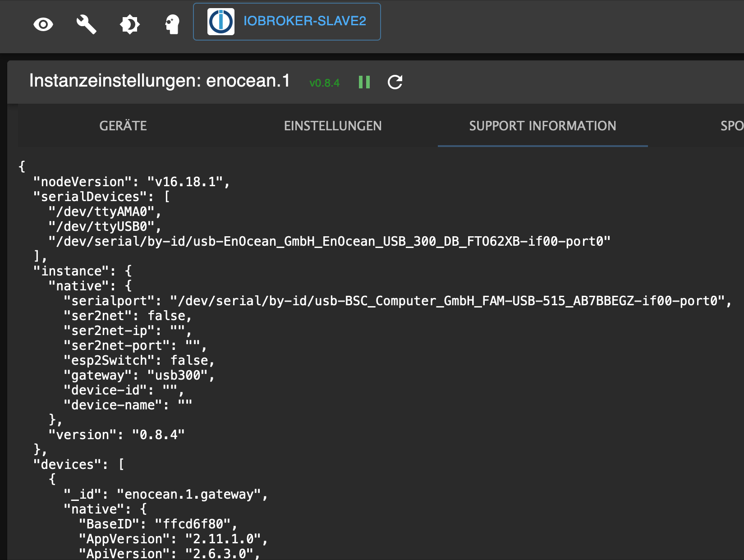Pause the enocean.1 instance

364,82
